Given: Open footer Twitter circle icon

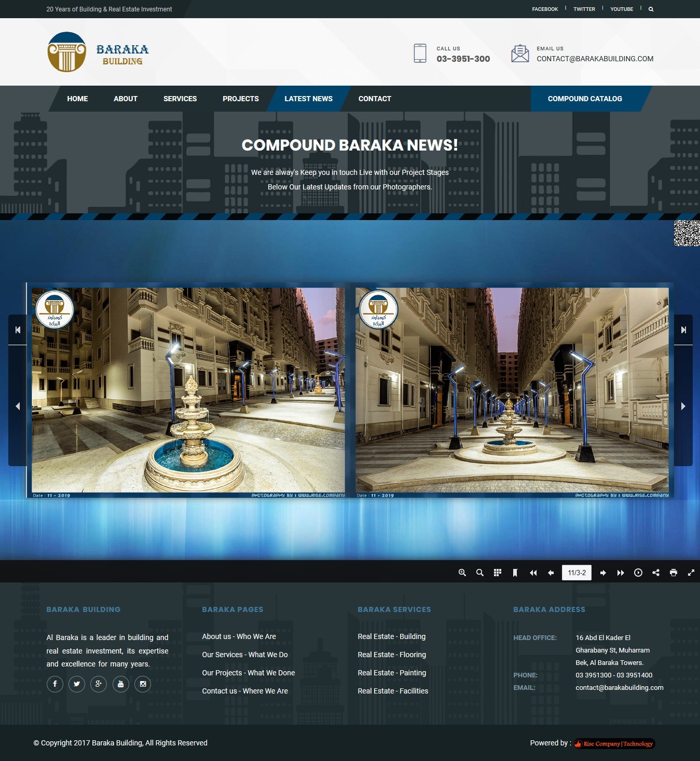Looking at the screenshot, I should 77,684.
